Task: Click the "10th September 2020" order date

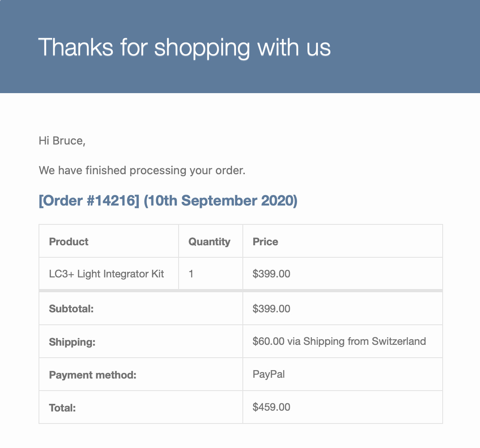Action: pyautogui.click(x=220, y=200)
